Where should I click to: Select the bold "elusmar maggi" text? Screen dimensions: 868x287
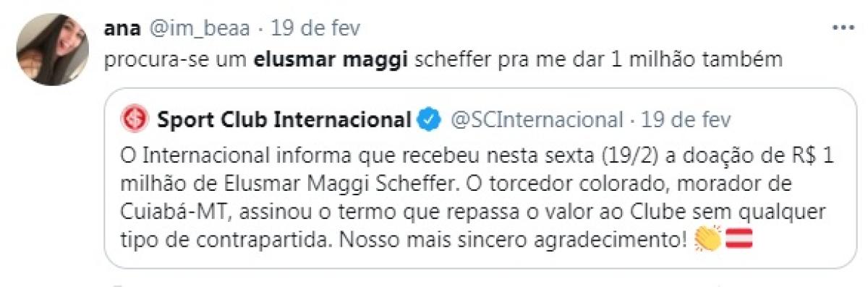[x=332, y=60]
